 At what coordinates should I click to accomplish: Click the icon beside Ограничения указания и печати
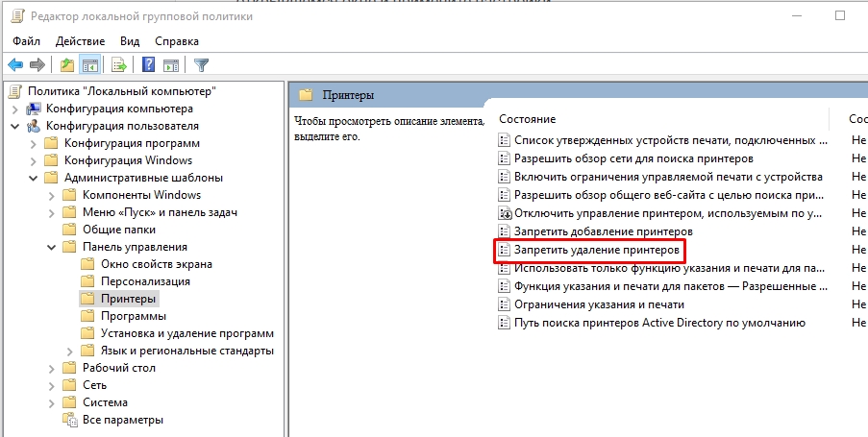click(x=503, y=304)
